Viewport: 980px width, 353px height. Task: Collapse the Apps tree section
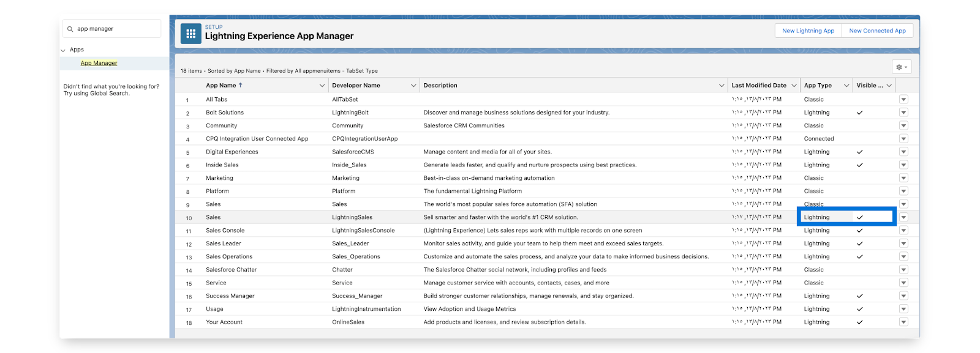pyautogui.click(x=63, y=50)
